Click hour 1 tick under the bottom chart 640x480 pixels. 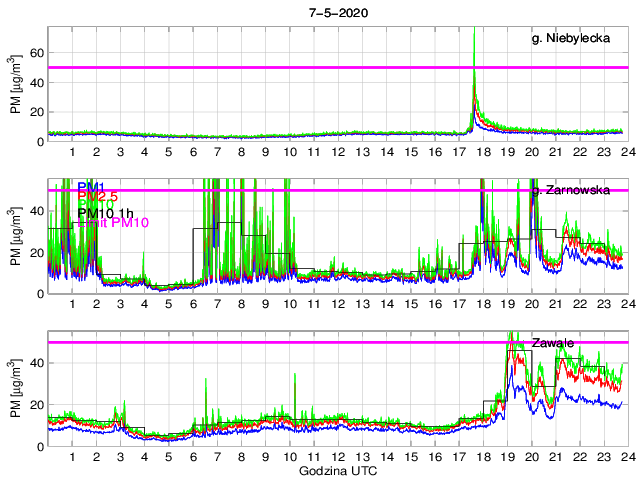coord(73,456)
